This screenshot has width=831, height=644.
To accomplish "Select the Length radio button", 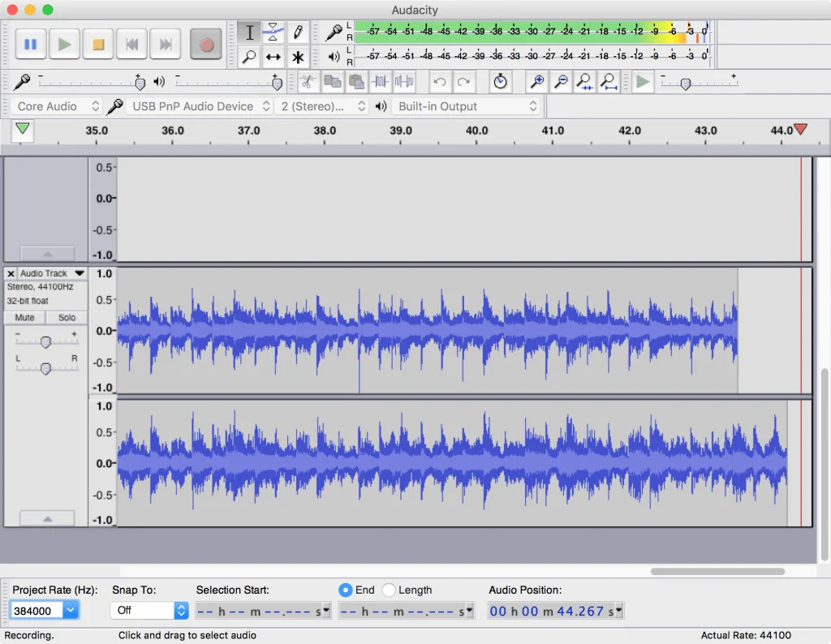I will pos(390,590).
